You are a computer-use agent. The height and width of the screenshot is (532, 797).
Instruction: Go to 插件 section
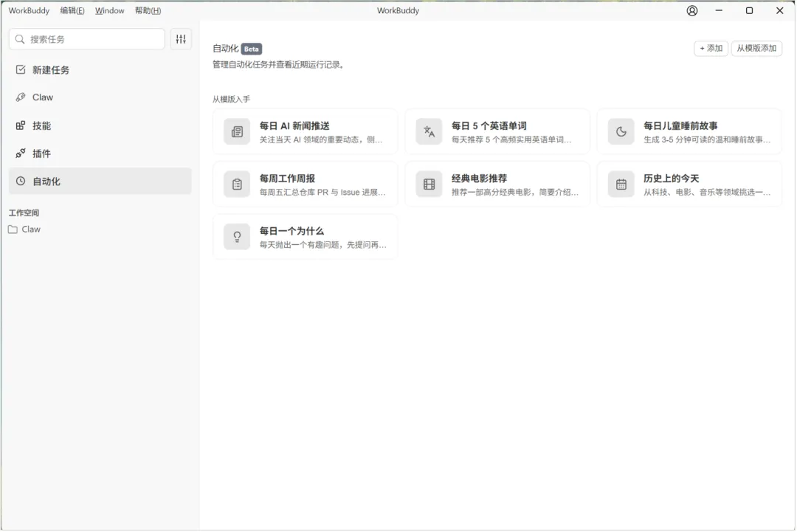[100, 153]
